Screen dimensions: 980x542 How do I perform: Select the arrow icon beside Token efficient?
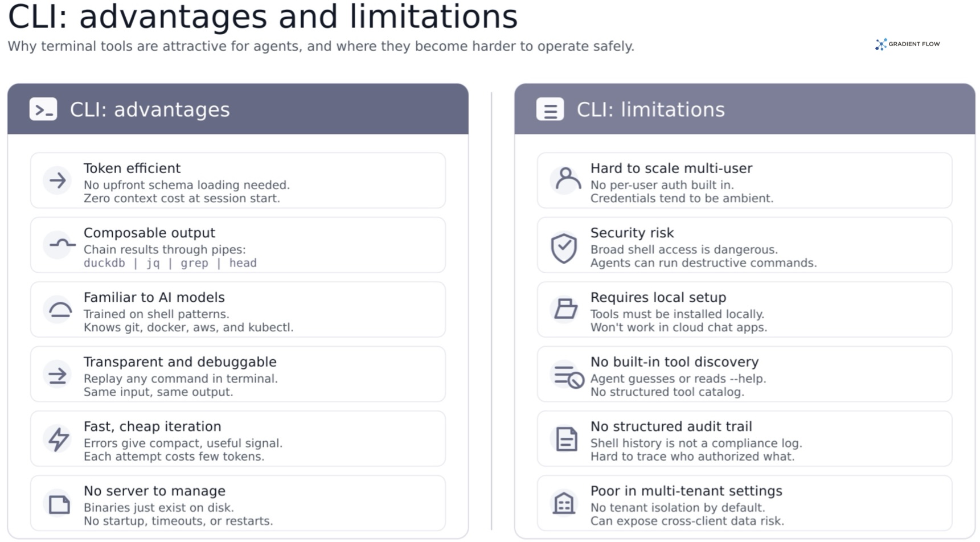58,180
